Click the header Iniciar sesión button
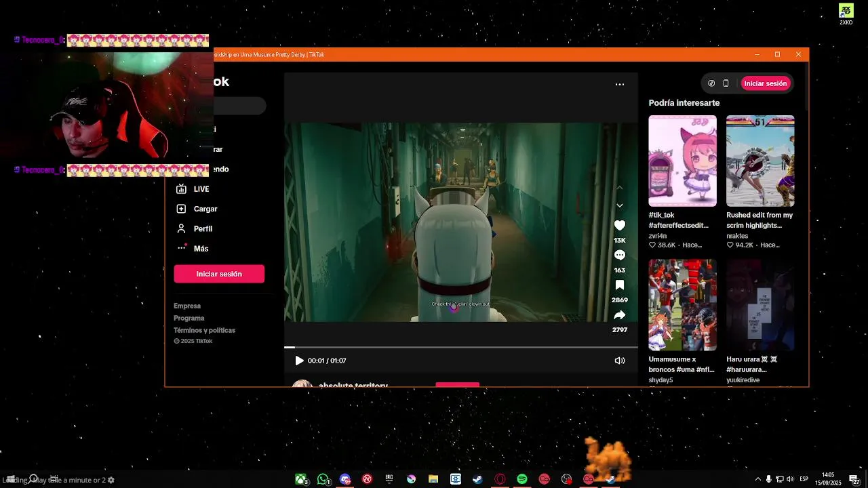 click(x=765, y=83)
